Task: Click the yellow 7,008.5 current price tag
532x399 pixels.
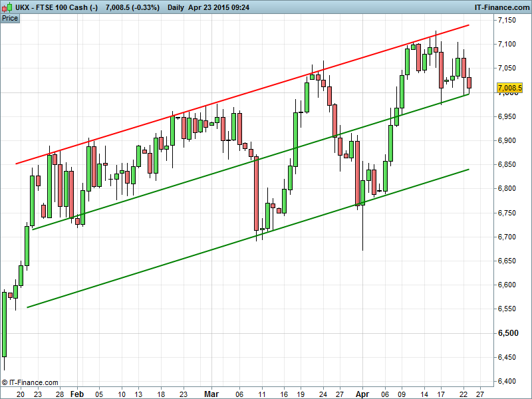Action: 509,88
